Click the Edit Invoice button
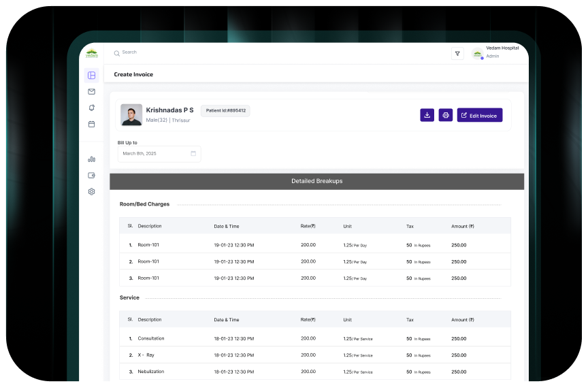This screenshot has height=388, width=588. [479, 115]
